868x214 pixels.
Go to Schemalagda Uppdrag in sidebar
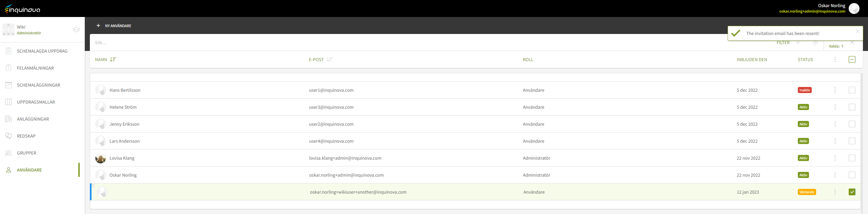pyautogui.click(x=42, y=51)
